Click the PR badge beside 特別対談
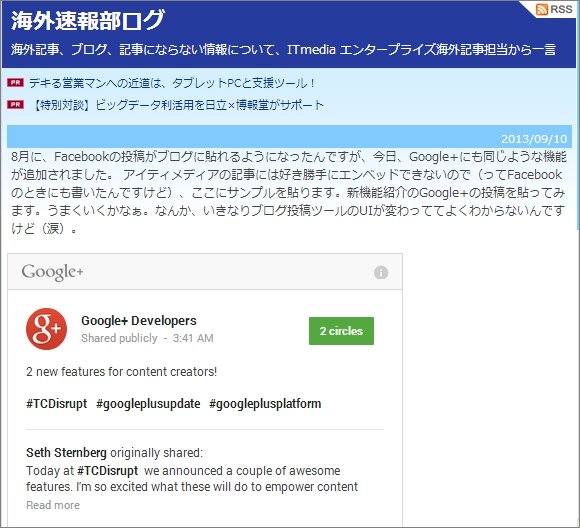 point(15,105)
